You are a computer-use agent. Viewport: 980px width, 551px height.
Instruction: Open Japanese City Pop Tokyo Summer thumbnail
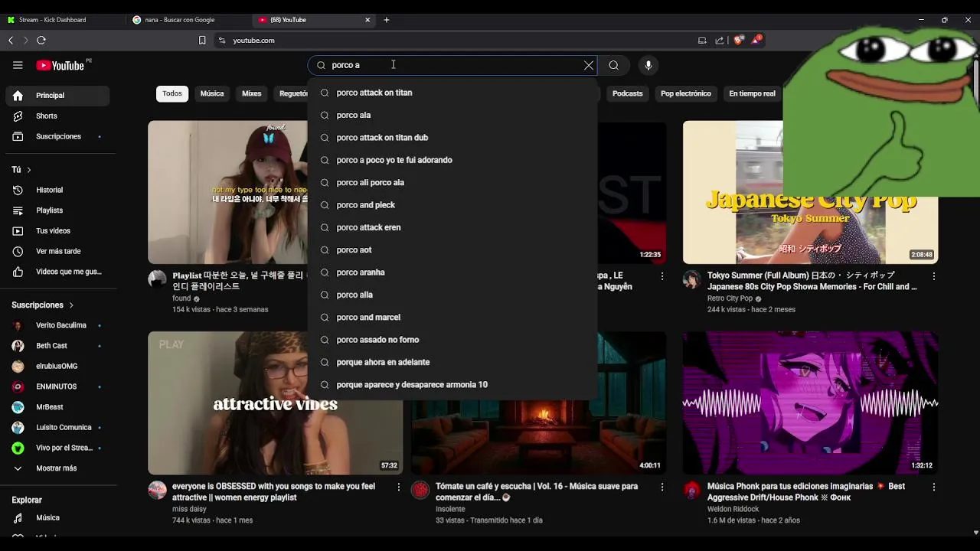point(810,192)
